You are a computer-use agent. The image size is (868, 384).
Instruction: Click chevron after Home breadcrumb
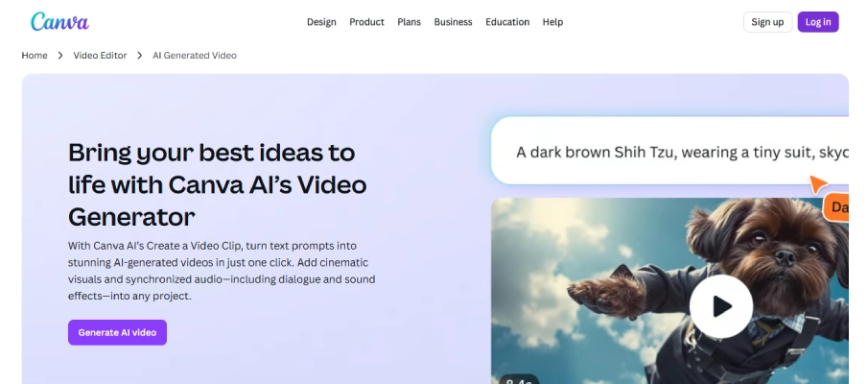pos(60,56)
